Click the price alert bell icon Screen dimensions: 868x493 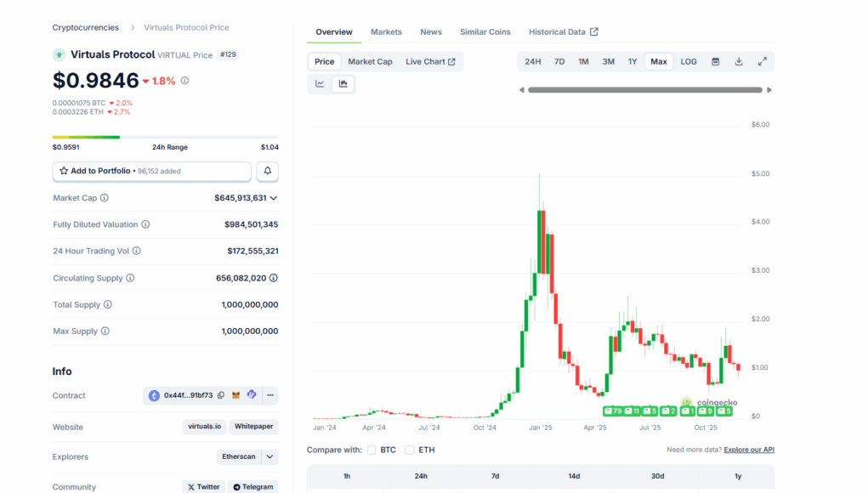[x=267, y=171]
